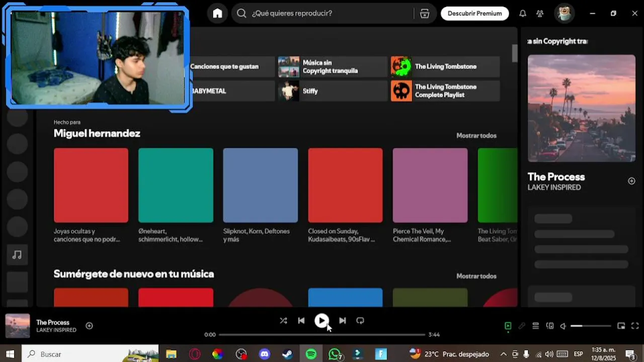
Task: Open The Living Tombstone shortcut
Action: tap(445, 66)
